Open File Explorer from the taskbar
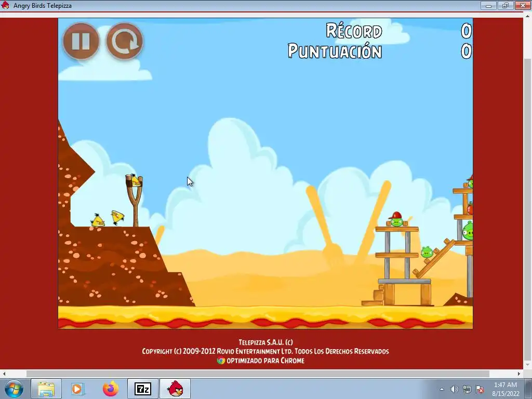This screenshot has width=532, height=399. (46, 389)
